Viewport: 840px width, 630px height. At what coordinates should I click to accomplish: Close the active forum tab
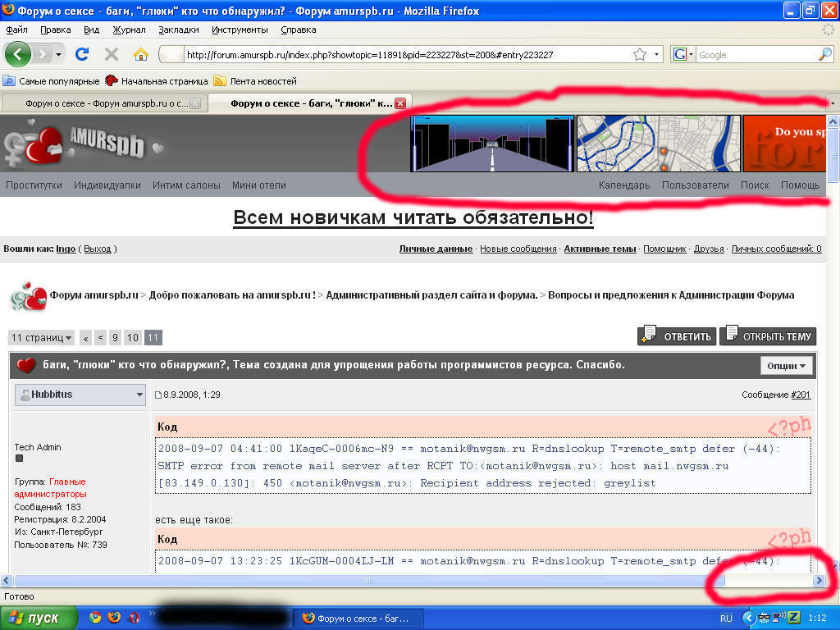pos(400,103)
